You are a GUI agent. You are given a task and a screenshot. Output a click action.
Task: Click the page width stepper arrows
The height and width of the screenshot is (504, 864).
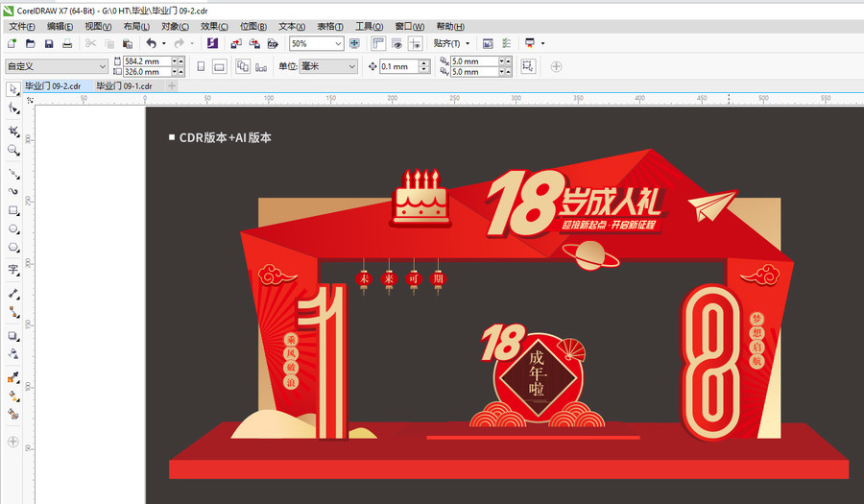pos(178,61)
